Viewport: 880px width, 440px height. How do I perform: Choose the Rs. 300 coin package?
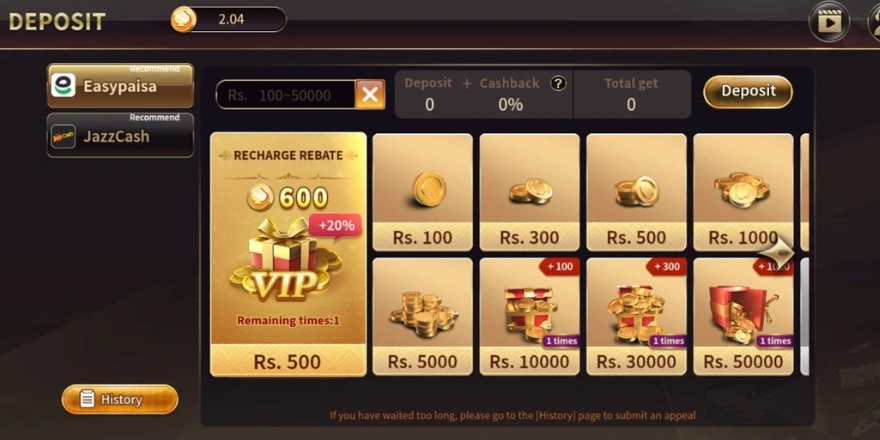[529, 192]
